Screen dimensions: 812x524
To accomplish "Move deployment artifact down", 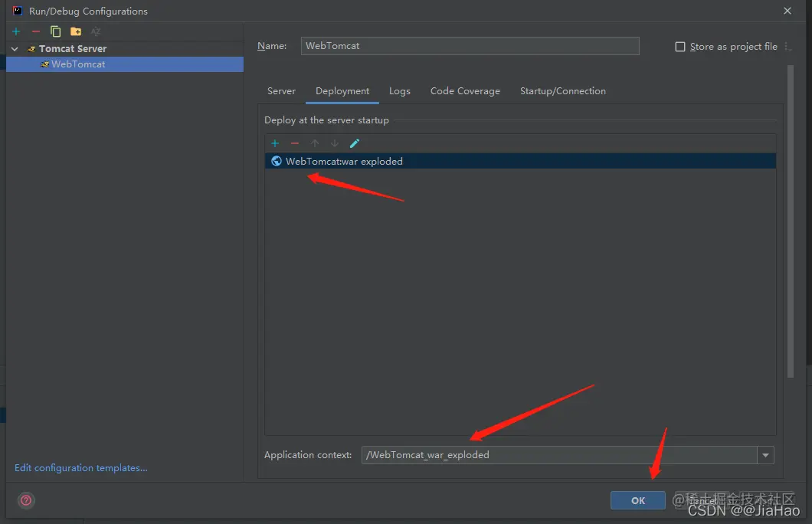I will (335, 143).
